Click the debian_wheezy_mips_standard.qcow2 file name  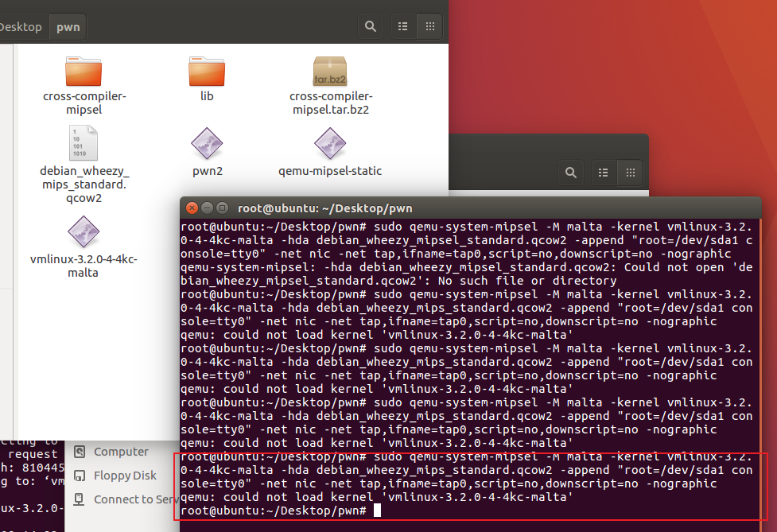84,184
